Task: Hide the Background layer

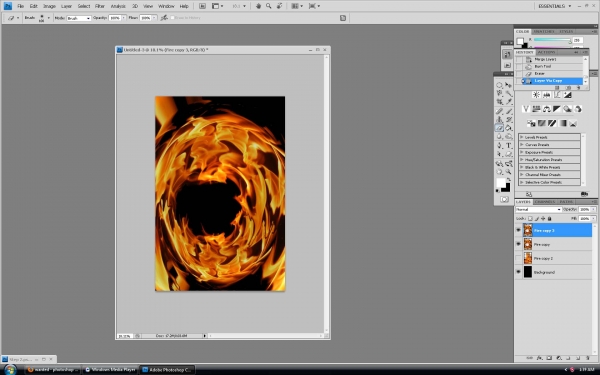Action: tap(518, 272)
